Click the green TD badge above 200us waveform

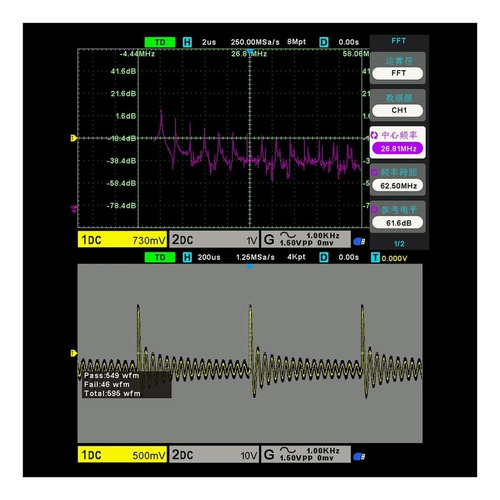(160, 257)
